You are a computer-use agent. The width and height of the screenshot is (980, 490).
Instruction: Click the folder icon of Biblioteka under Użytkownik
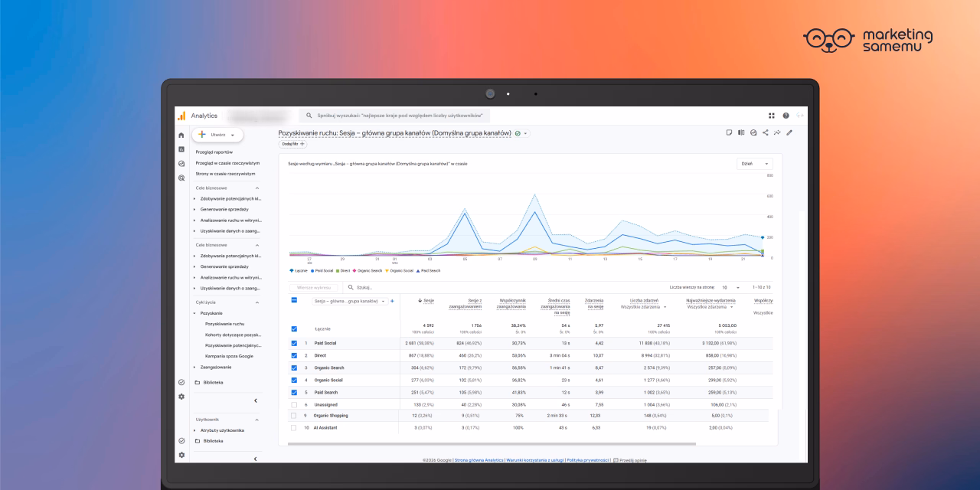(x=197, y=441)
